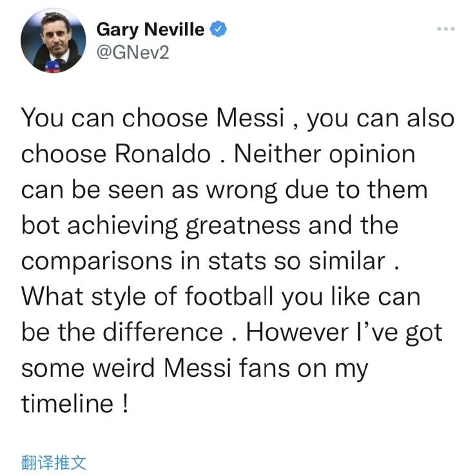
Task: Click the display name Gary Neville
Action: click(x=150, y=30)
